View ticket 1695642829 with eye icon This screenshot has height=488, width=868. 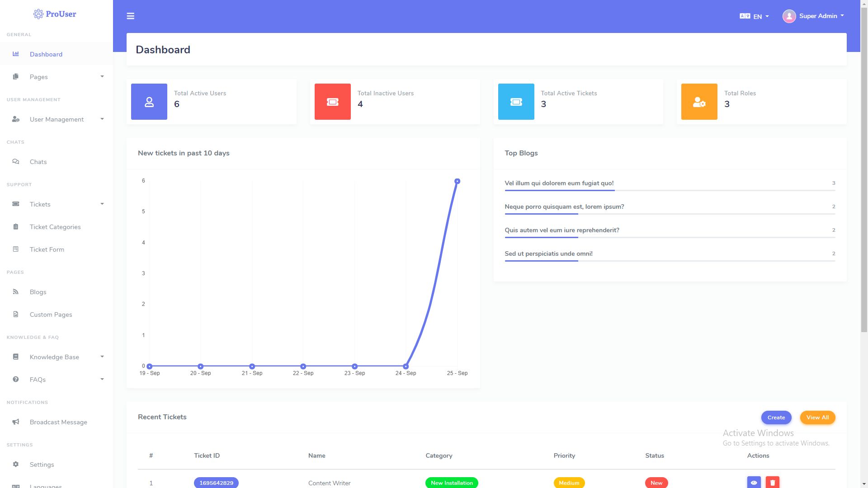pyautogui.click(x=754, y=483)
